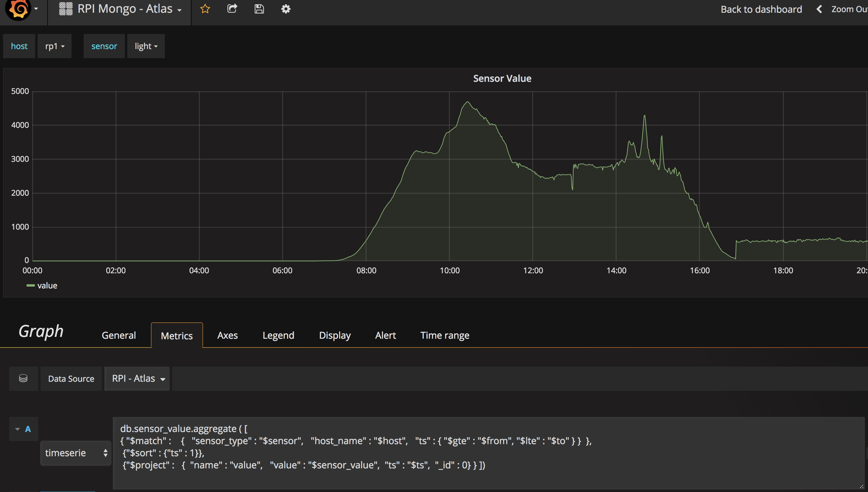Select the General tab in Graph editor
Screen dimensions: 868x492
tap(119, 334)
